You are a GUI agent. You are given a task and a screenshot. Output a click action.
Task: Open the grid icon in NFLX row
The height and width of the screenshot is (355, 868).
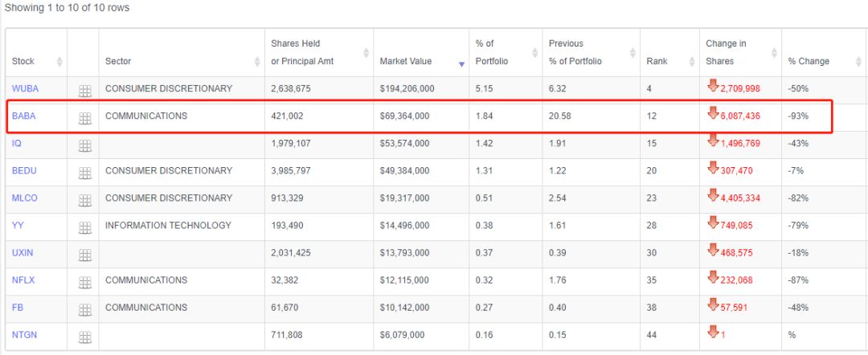point(84,283)
